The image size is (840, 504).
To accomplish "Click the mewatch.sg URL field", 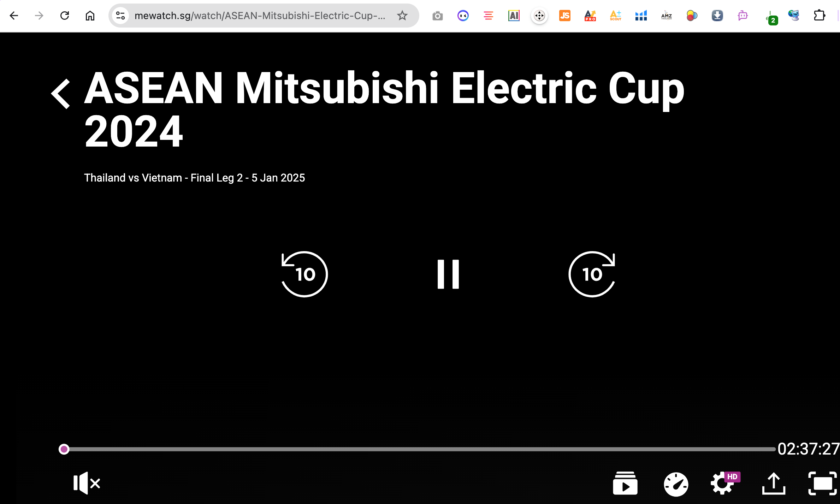I will pos(260,16).
